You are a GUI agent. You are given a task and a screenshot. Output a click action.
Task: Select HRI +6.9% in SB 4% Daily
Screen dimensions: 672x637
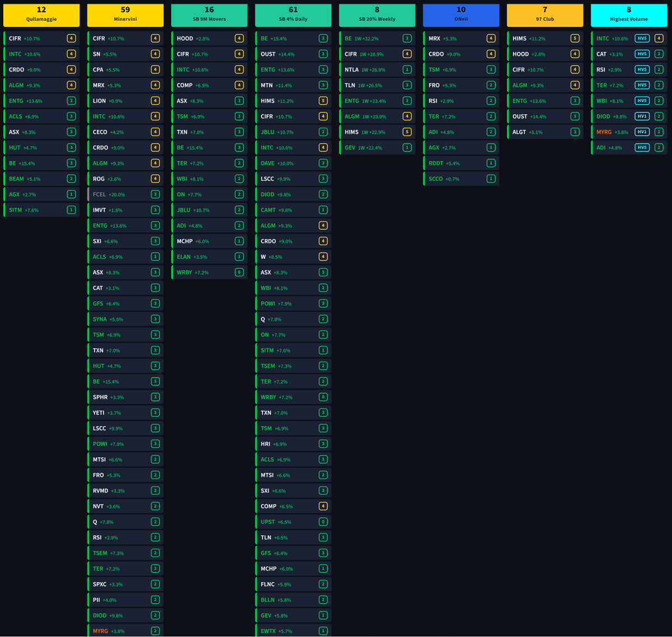tap(293, 444)
